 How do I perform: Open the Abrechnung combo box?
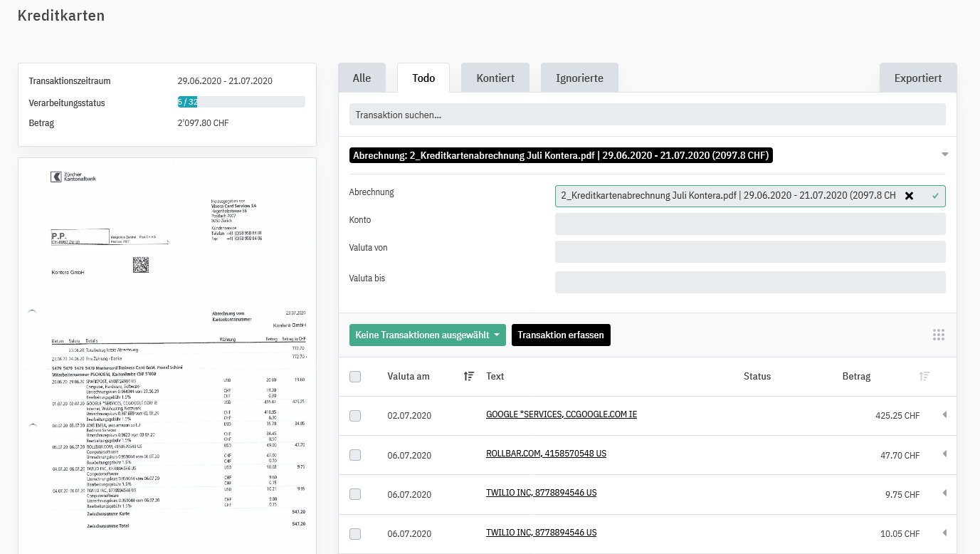(750, 196)
